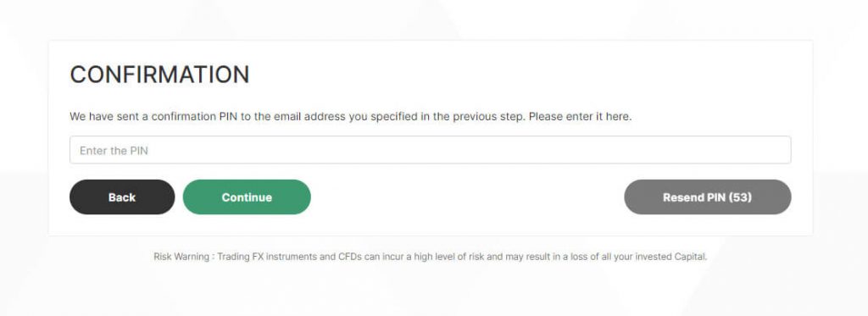Click the word 'Back' label
Viewport: 868px width, 316px height.
click(x=122, y=197)
